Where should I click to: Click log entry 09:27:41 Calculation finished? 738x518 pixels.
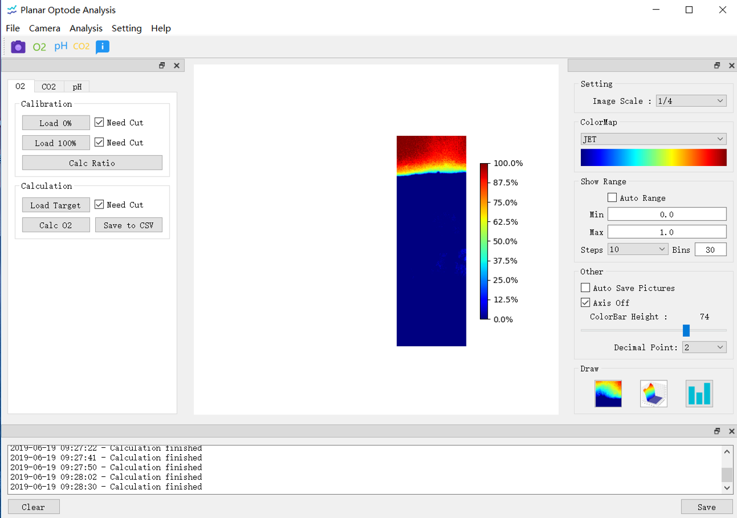[106, 458]
